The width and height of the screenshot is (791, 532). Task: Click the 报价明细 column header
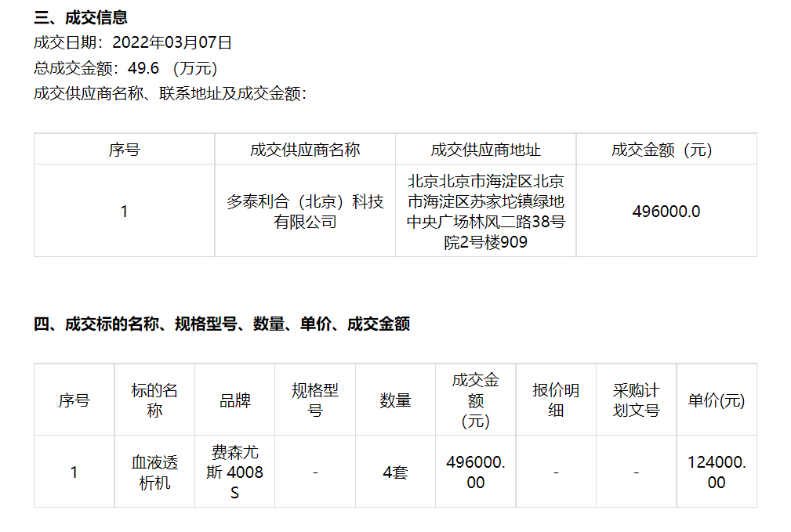(555, 400)
